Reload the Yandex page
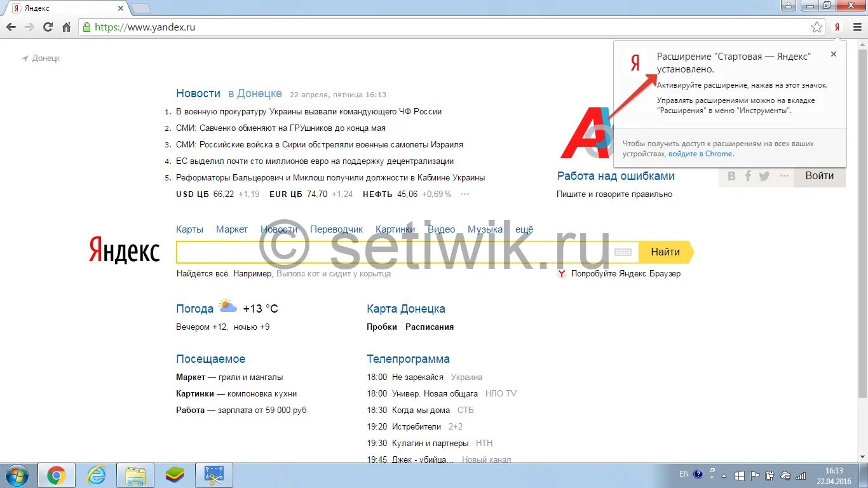This screenshot has height=488, width=868. pos(48,27)
